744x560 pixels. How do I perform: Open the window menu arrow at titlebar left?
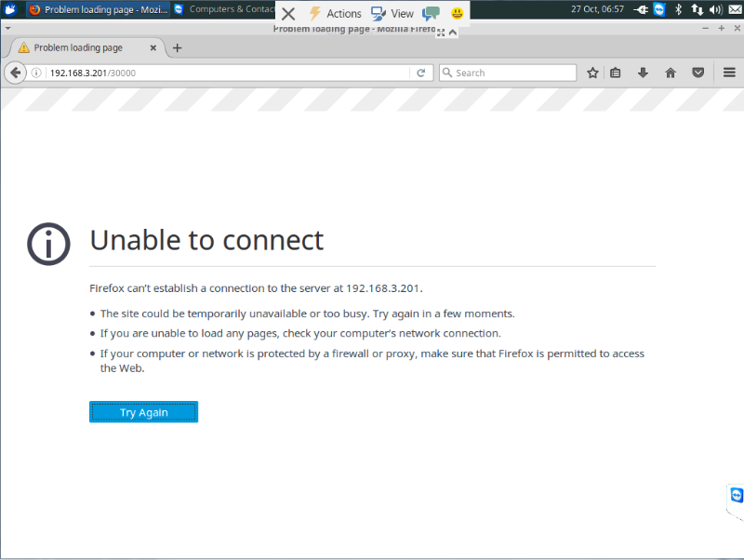tap(7, 29)
